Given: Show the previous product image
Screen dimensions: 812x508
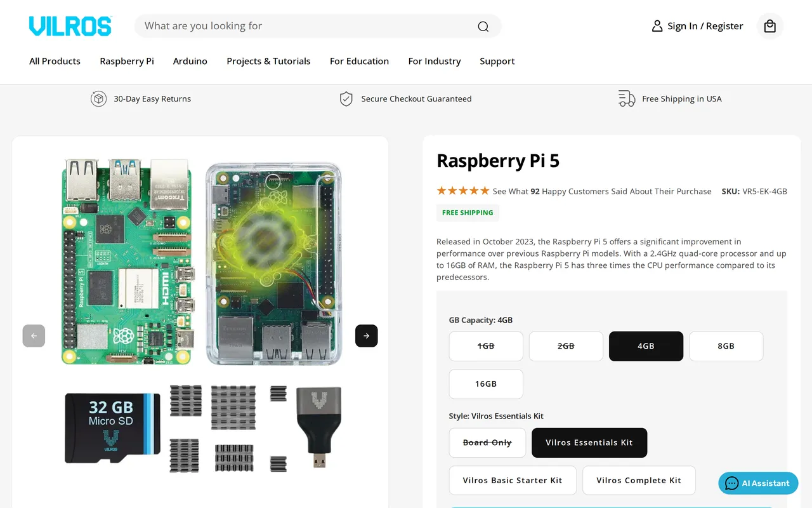Looking at the screenshot, I should [34, 336].
